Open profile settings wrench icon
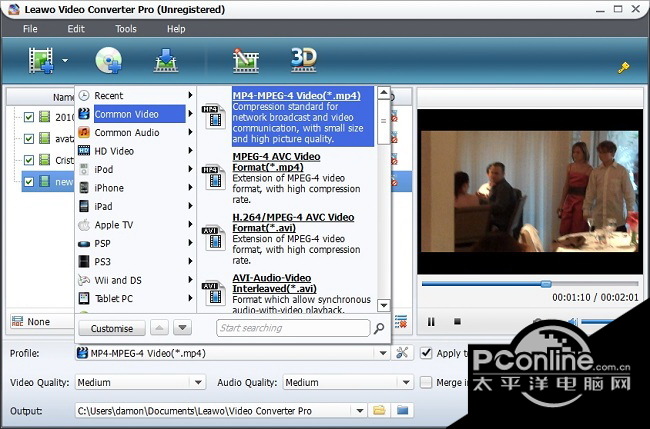The image size is (650, 429). pyautogui.click(x=402, y=353)
